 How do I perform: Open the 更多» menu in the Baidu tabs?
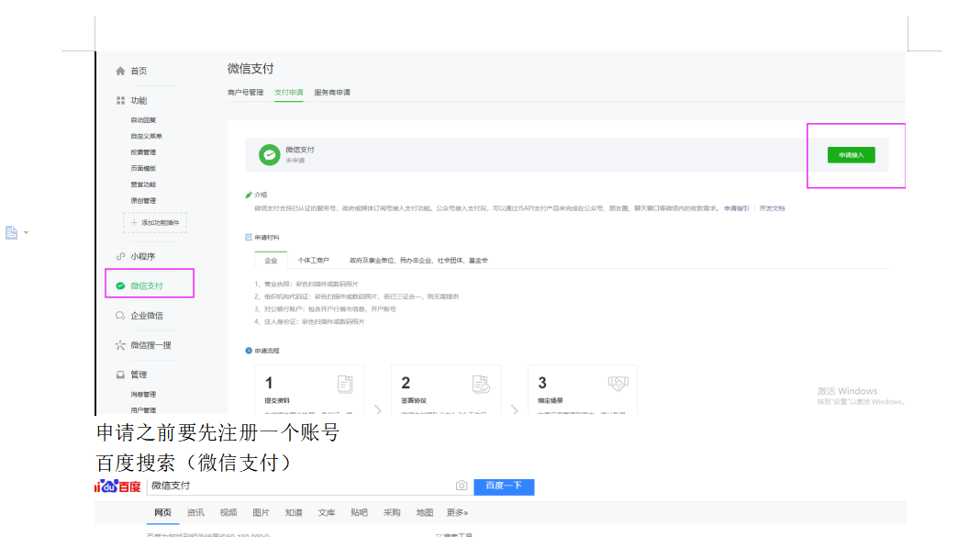tap(458, 512)
